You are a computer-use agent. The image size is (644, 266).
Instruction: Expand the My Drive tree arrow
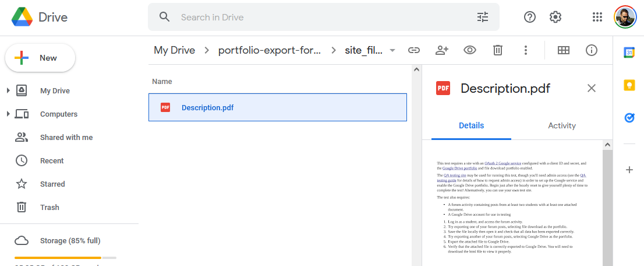point(8,90)
